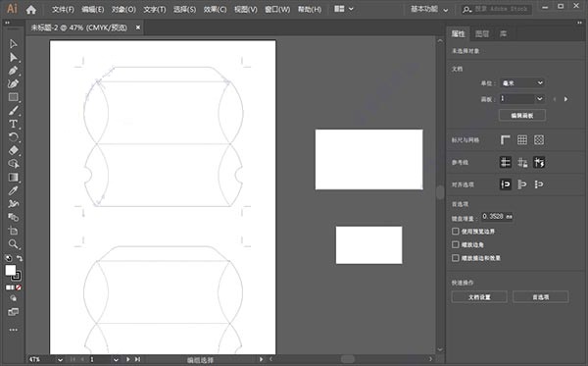
Task: Open the Type menu
Action: pos(155,10)
